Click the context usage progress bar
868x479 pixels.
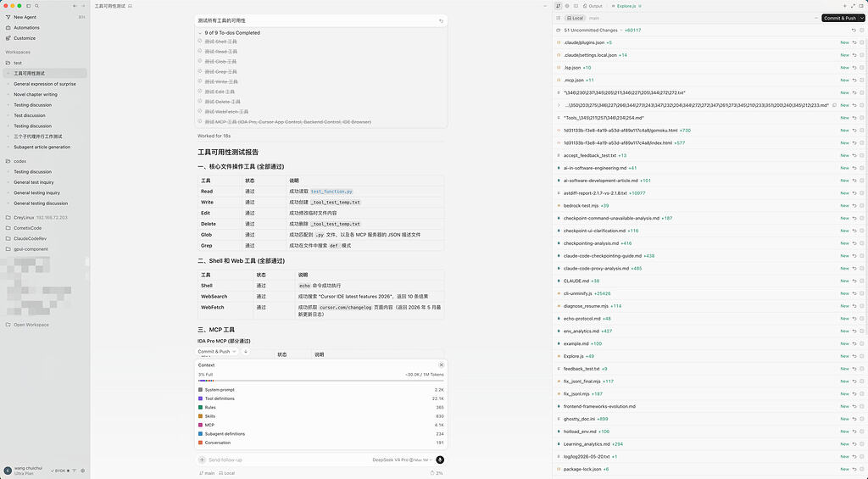321,381
